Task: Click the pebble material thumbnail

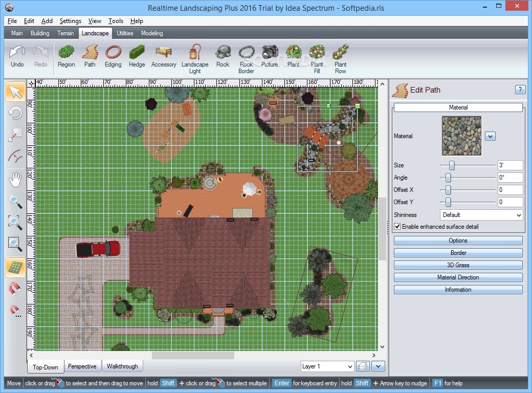Action: [x=461, y=136]
